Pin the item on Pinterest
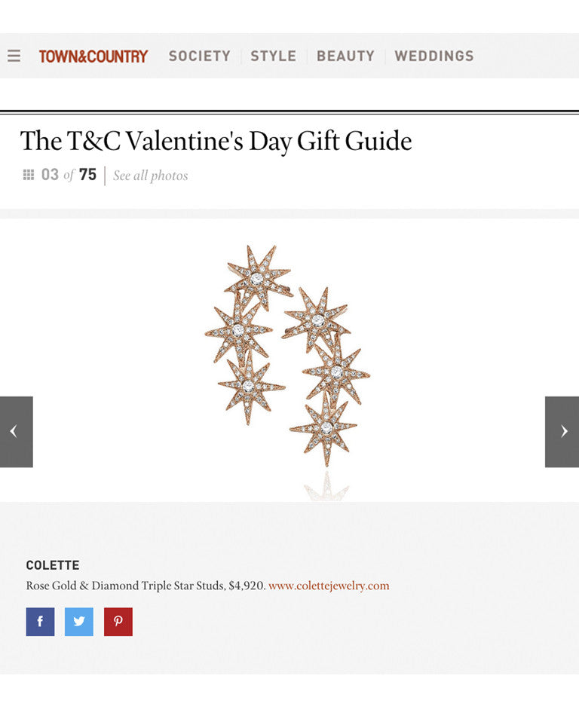This screenshot has height=728, width=579. coord(118,622)
